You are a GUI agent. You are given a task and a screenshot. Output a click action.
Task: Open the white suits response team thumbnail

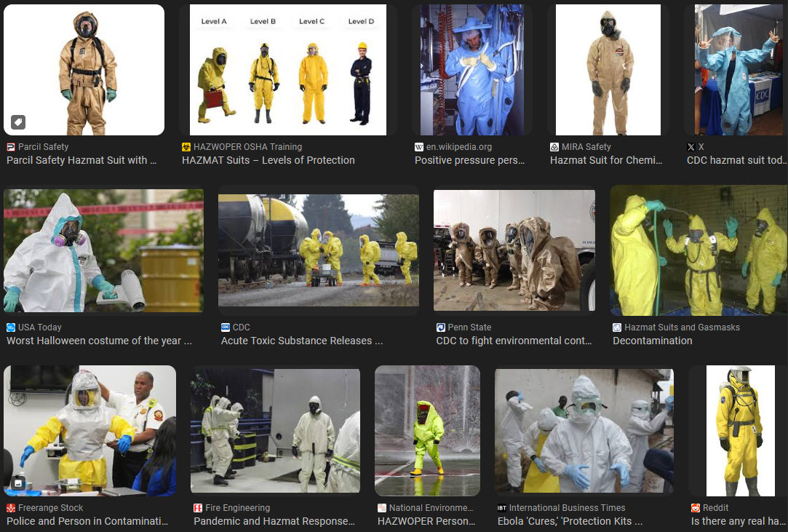coord(275,431)
